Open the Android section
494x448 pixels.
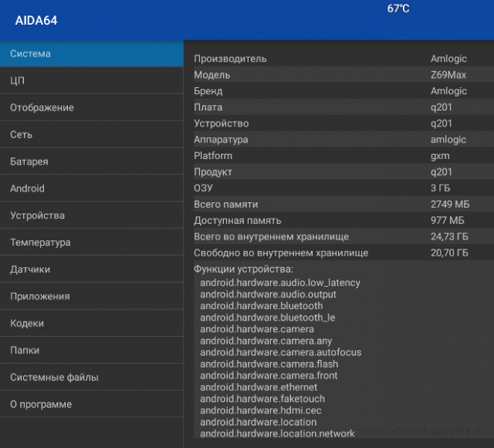coord(91,188)
